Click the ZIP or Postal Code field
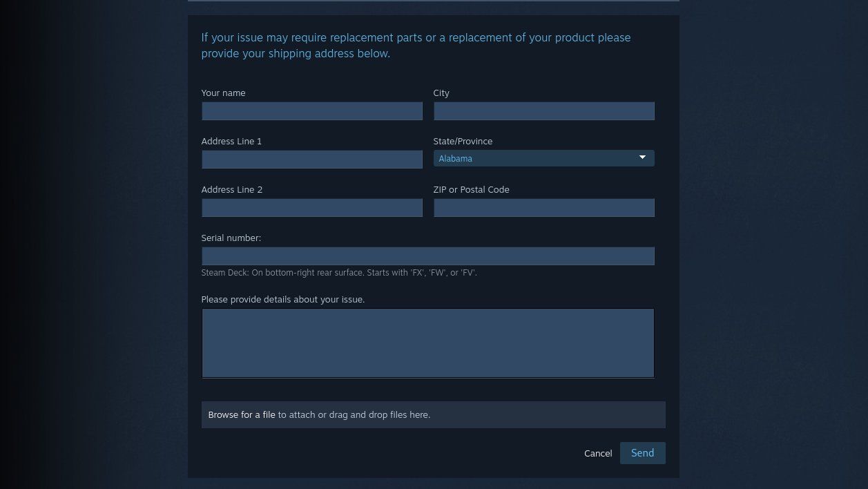Image resolution: width=868 pixels, height=489 pixels. (543, 207)
